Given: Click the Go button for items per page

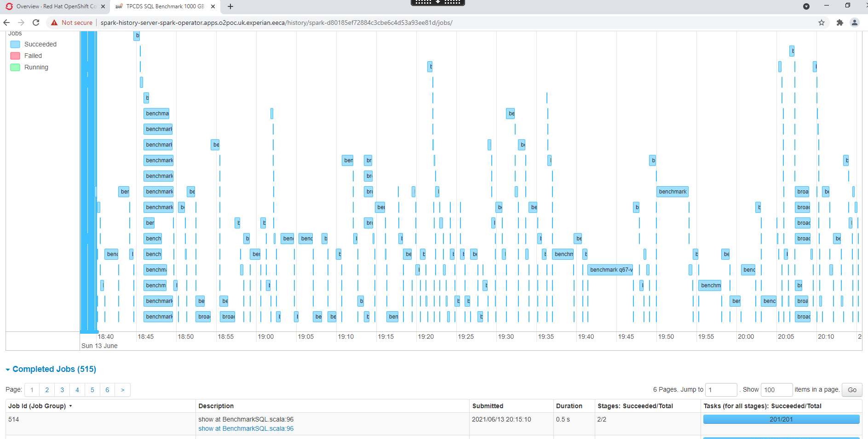Looking at the screenshot, I should 851,389.
